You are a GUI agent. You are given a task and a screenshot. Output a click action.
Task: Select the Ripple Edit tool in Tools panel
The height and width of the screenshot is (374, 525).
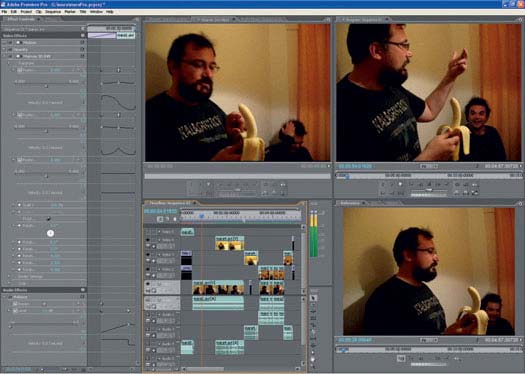(313, 311)
